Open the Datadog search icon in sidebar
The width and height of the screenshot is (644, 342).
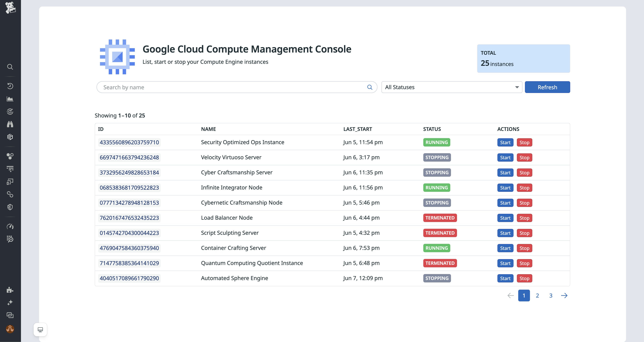(10, 67)
